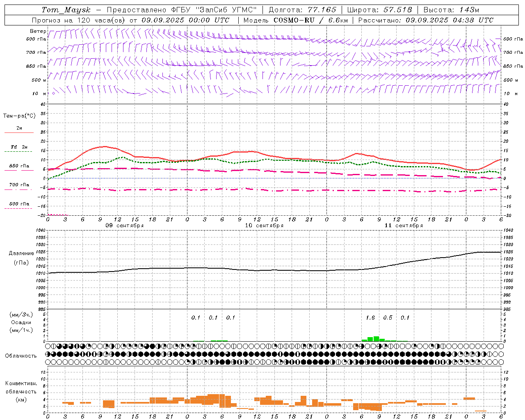The height and width of the screenshot is (420, 525).
Task: Click the Осадки precipitation label
Action: coord(21,322)
